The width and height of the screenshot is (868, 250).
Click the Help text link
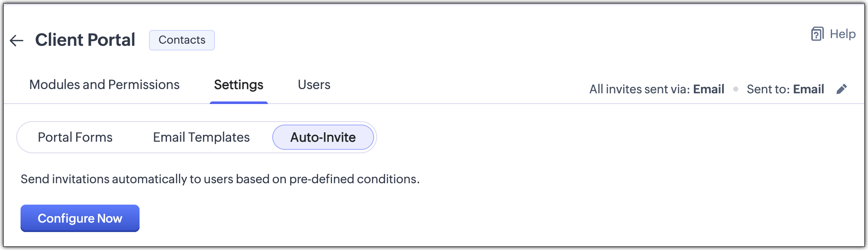pos(842,34)
